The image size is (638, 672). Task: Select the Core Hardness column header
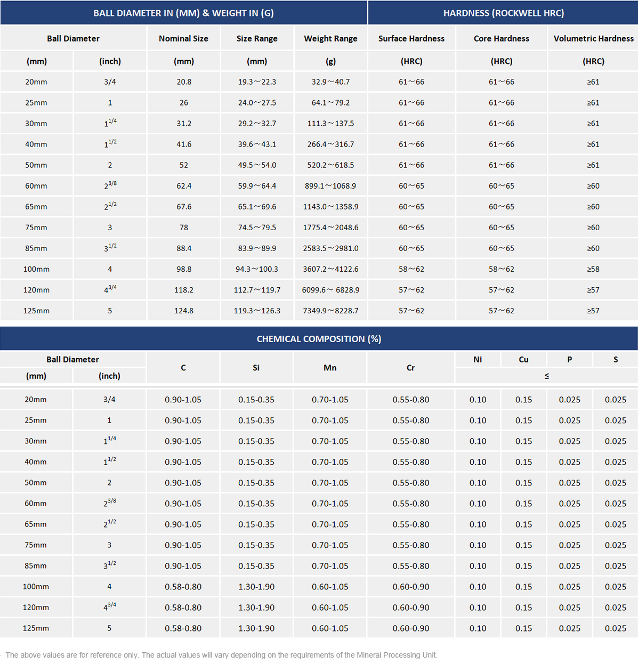tap(501, 38)
